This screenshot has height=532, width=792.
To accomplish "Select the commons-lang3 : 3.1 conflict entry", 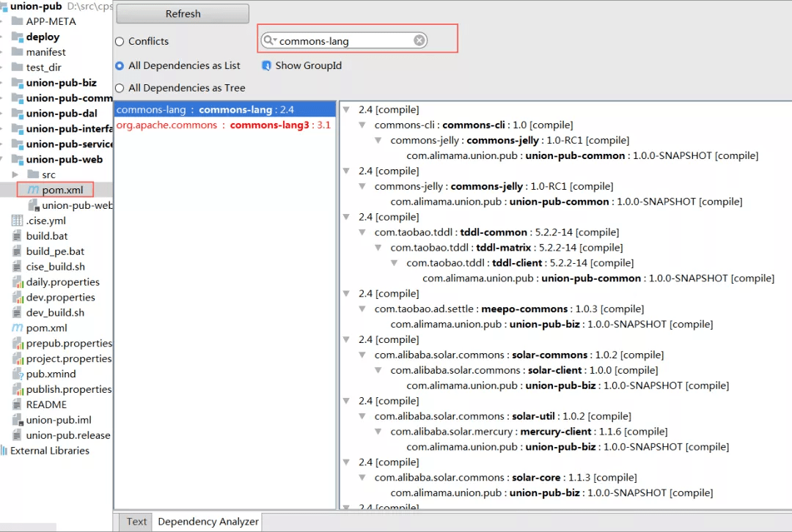I will click(224, 125).
